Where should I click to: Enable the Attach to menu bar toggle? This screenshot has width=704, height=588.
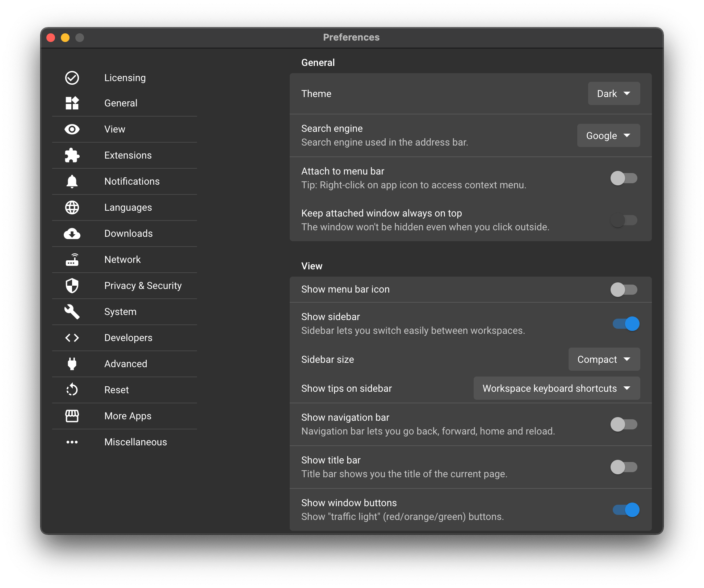(624, 178)
